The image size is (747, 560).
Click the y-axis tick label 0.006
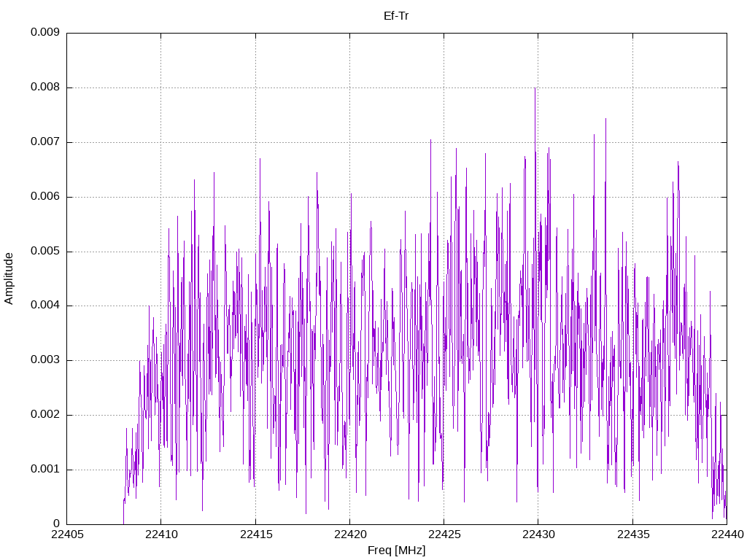pyautogui.click(x=45, y=197)
